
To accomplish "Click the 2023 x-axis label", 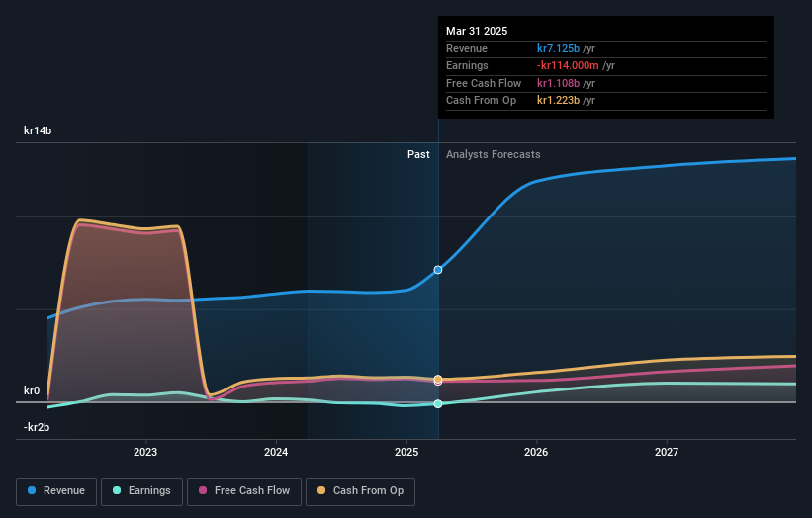I will 145,452.
